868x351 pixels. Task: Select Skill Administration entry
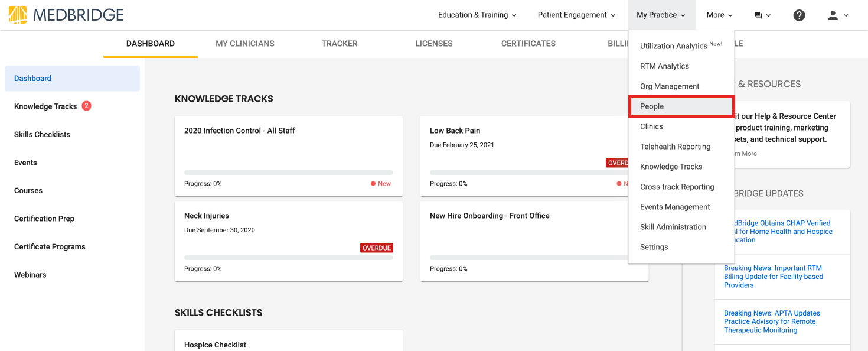[681, 227]
